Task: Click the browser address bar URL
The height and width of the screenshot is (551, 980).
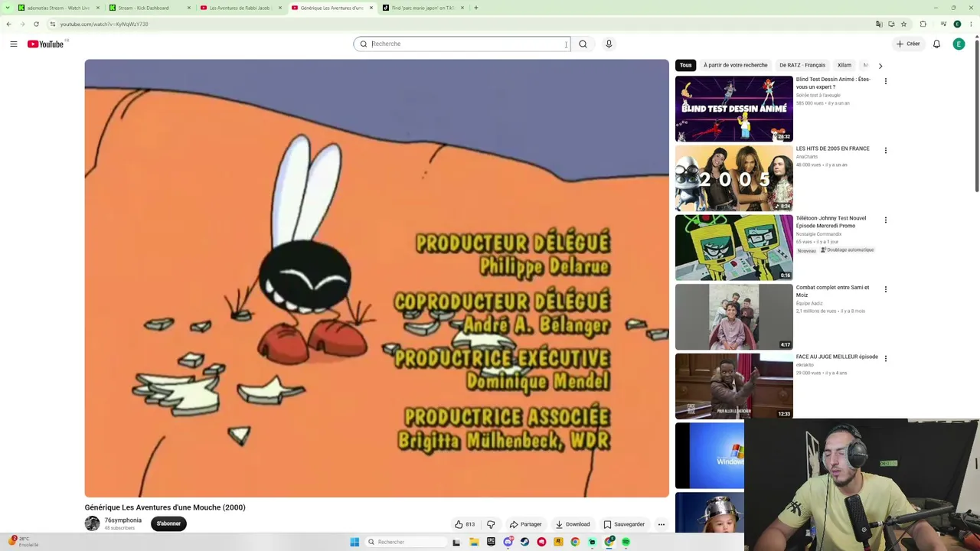Action: [x=104, y=24]
